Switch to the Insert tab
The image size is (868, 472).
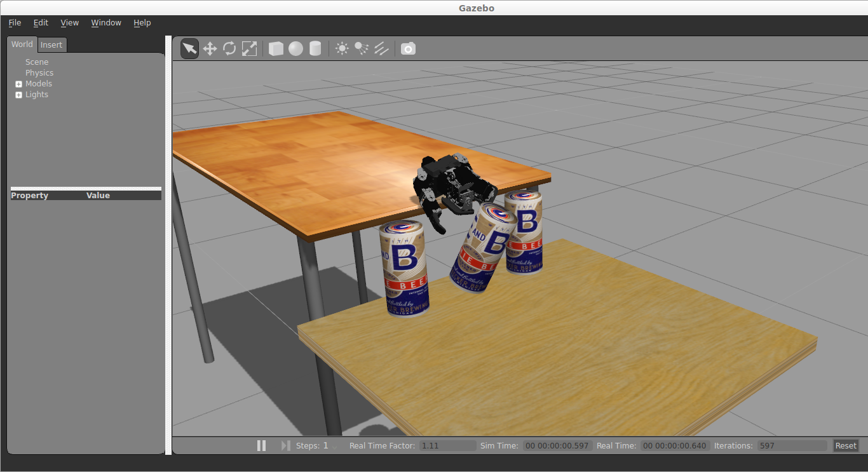[51, 45]
